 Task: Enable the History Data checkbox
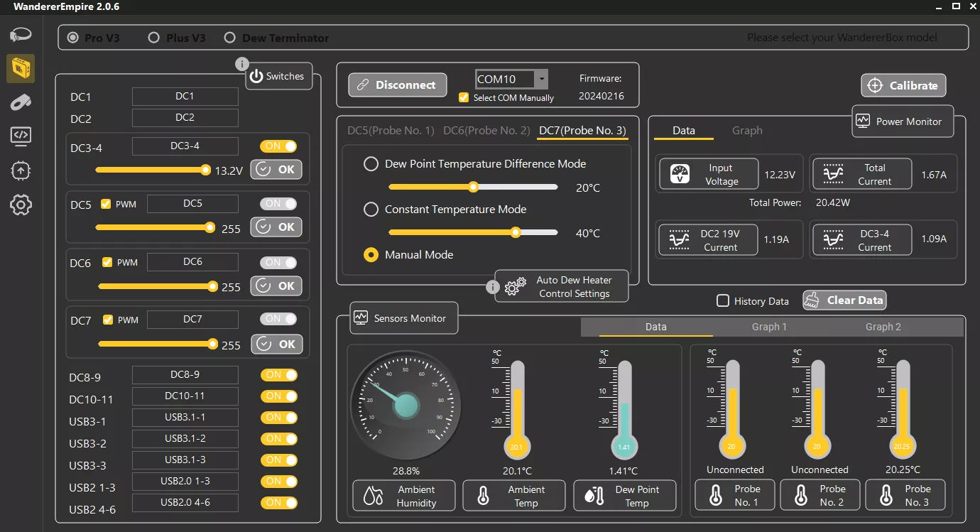(723, 300)
